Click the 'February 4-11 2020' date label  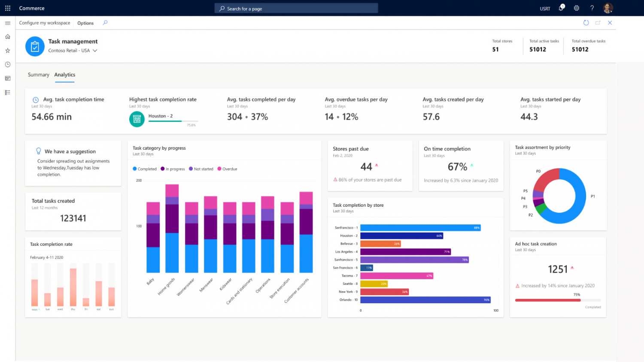point(46,257)
